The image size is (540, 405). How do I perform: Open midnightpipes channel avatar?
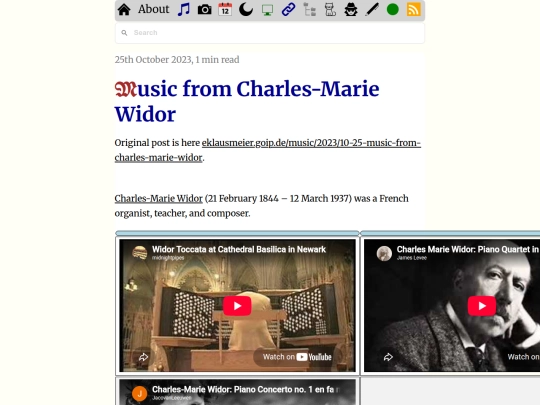pos(140,253)
